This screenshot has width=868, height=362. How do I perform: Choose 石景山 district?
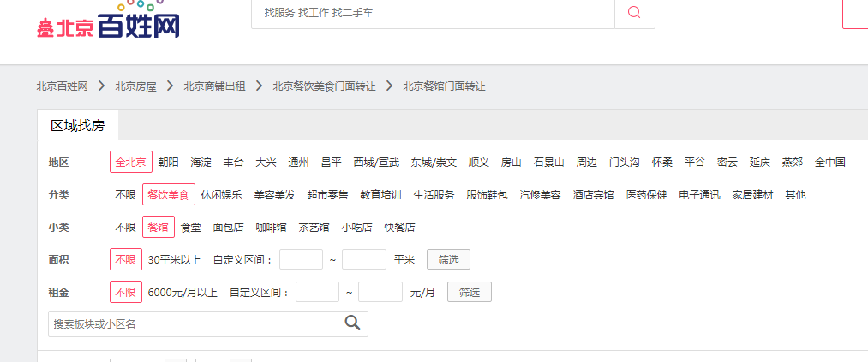click(x=549, y=163)
